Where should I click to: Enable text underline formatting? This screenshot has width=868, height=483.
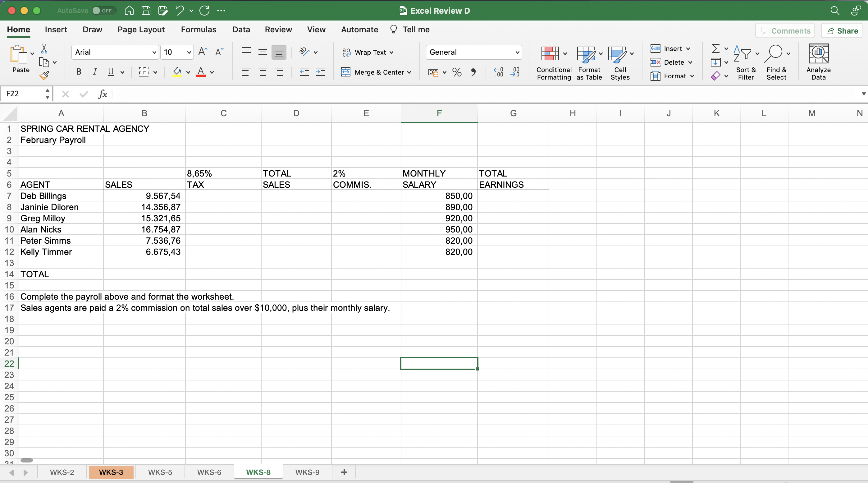click(x=111, y=71)
